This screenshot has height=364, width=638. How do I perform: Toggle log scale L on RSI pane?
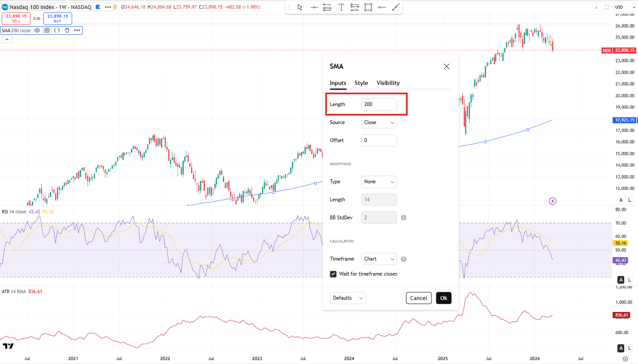pyautogui.click(x=629, y=279)
